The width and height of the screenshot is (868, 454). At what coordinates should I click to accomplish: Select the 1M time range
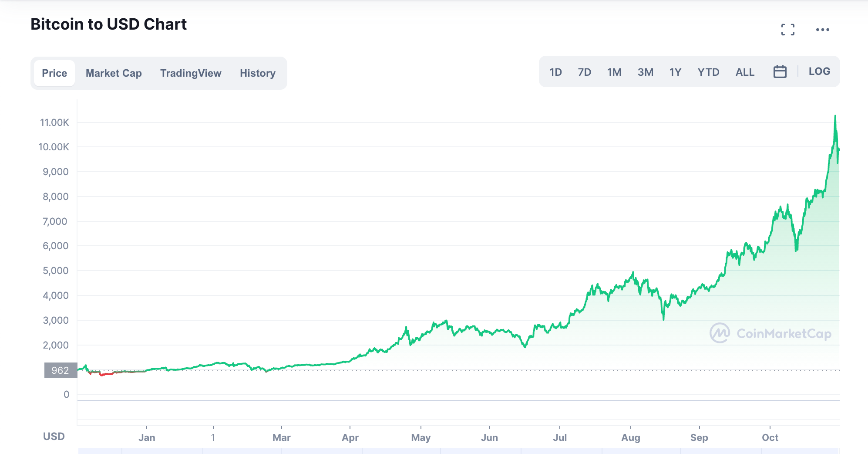tap(614, 72)
